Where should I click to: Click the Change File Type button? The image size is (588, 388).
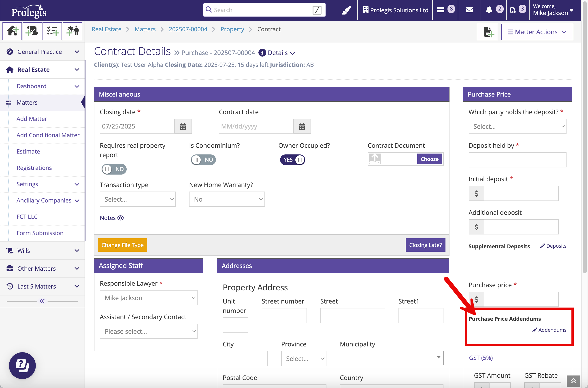point(122,245)
